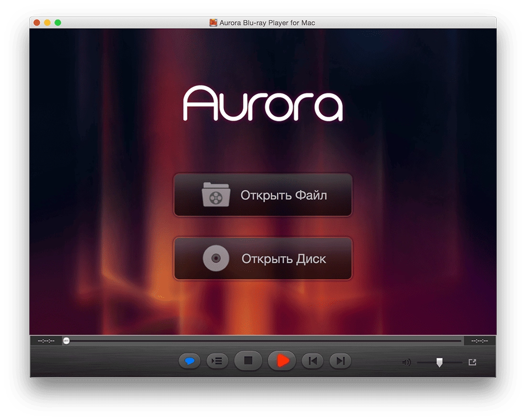Mute audio via the speaker icon
Screen dimensions: 526x420
pos(406,362)
